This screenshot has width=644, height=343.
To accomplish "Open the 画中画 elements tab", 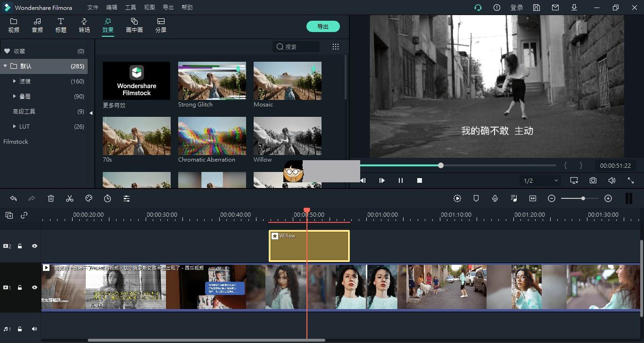I will [134, 25].
